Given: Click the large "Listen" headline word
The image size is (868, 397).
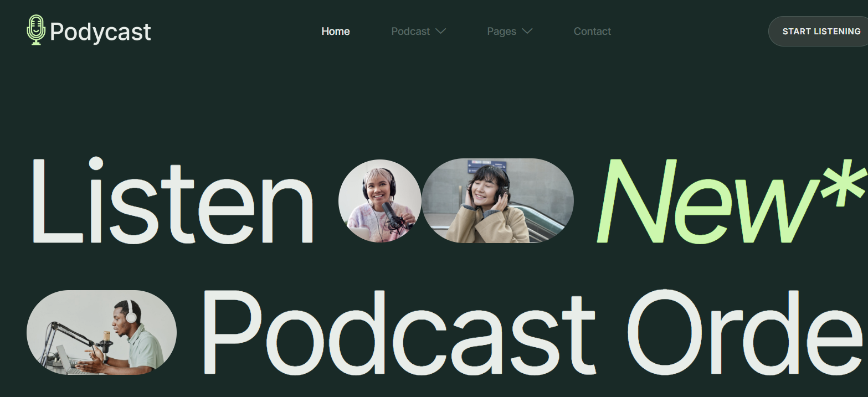Looking at the screenshot, I should pos(172,201).
